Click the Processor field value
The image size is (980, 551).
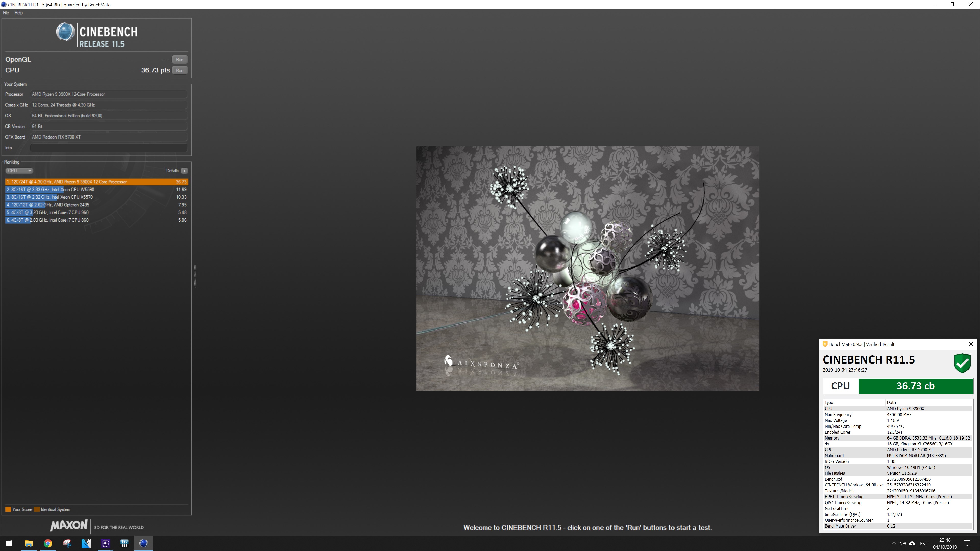click(x=109, y=94)
